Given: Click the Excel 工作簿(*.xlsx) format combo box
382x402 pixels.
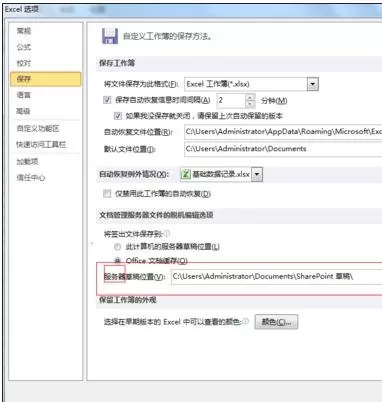Looking at the screenshot, I should (251, 84).
